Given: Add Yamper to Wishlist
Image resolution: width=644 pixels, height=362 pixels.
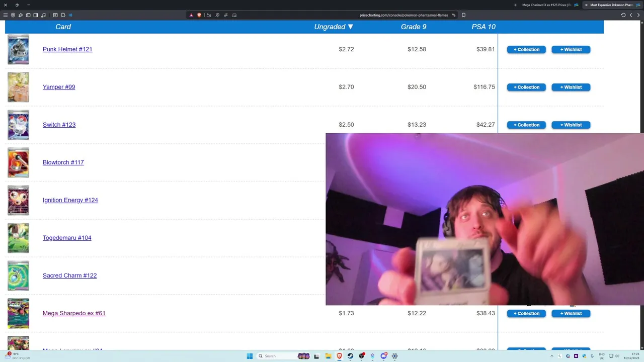Looking at the screenshot, I should [x=571, y=87].
